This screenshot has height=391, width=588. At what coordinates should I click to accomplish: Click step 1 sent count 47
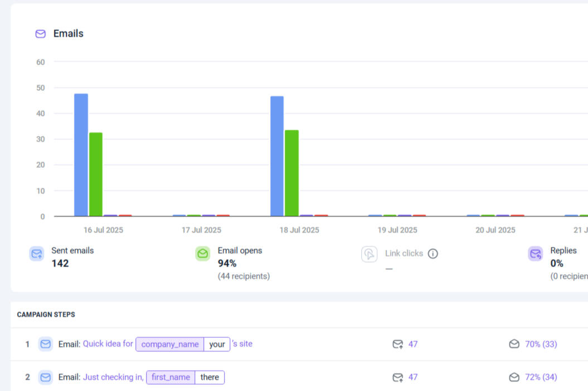(413, 344)
